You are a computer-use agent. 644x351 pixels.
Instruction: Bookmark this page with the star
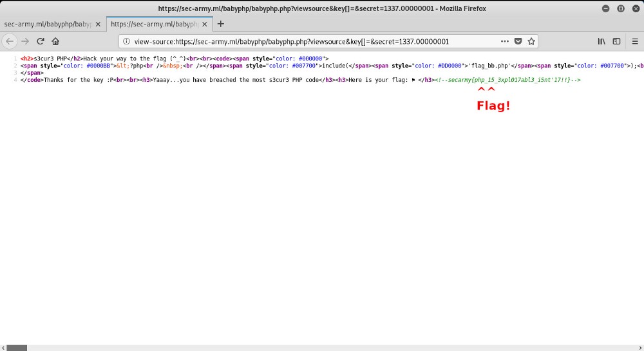coord(531,41)
